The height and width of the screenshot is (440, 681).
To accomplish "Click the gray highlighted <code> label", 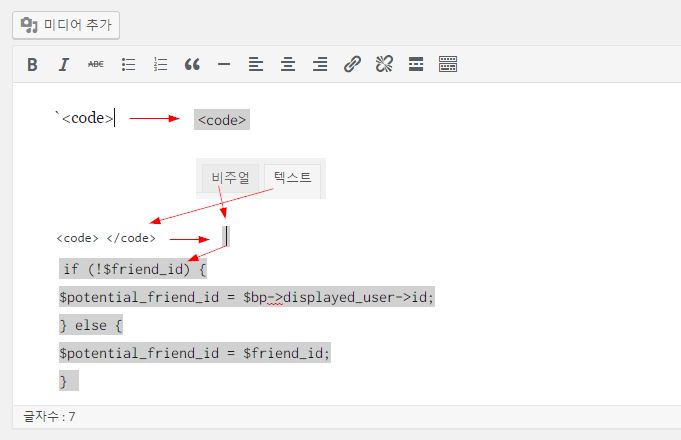I will (x=221, y=120).
